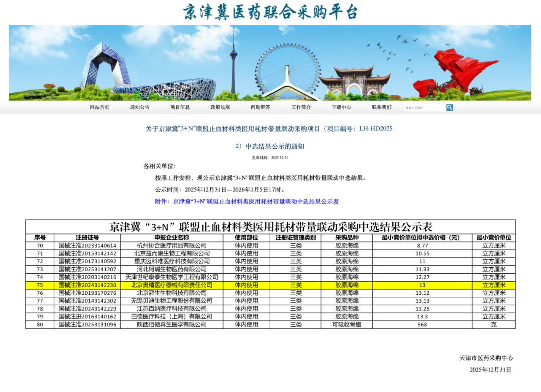
Task: Select 政策法规 in the navigation bar
Action: click(220, 107)
